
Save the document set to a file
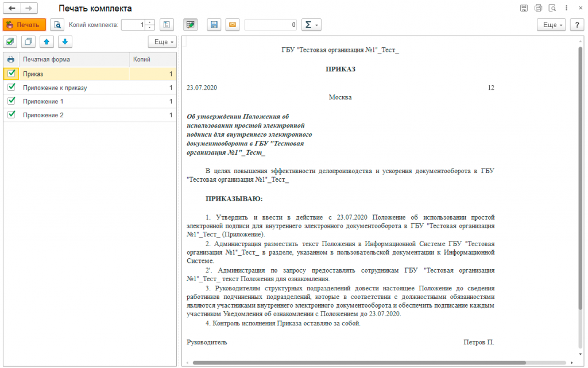(214, 25)
